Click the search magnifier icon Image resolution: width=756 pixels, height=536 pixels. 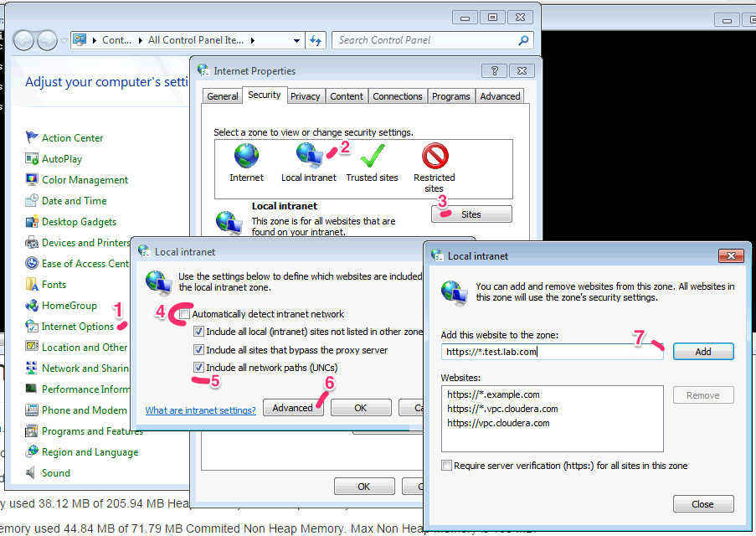point(523,40)
